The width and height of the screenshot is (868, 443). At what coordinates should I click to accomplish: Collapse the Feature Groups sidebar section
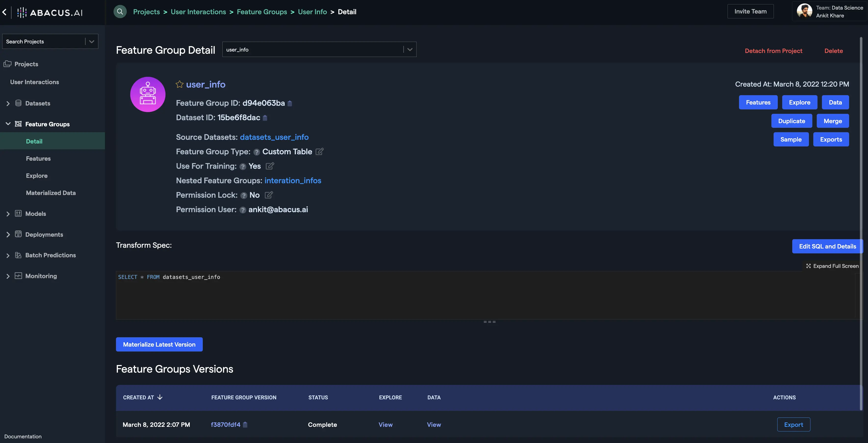tap(8, 124)
